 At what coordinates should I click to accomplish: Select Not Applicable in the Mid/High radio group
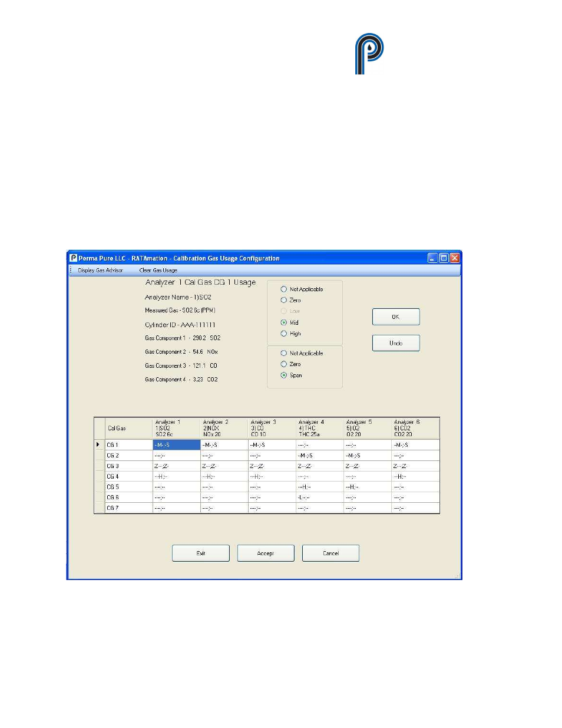(302, 289)
